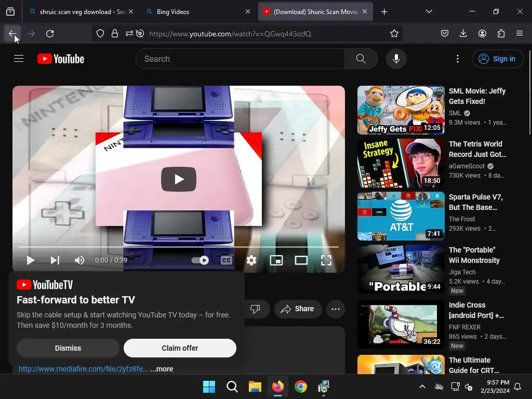Click the Sign in button
The height and width of the screenshot is (399, 532).
497,59
